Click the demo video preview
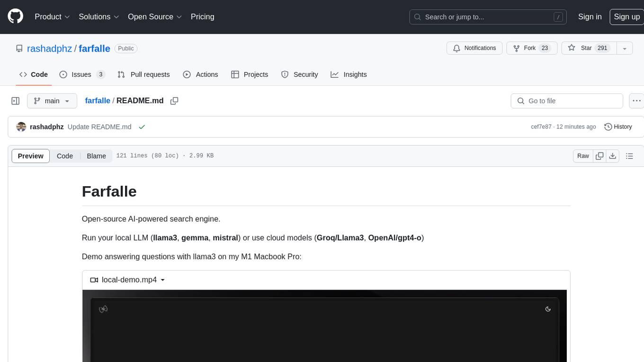The image size is (644, 362). point(324,326)
